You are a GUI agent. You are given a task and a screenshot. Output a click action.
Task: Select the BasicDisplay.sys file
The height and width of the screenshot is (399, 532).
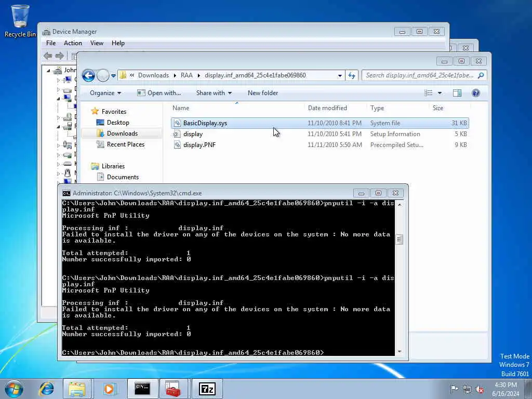(x=320, y=123)
